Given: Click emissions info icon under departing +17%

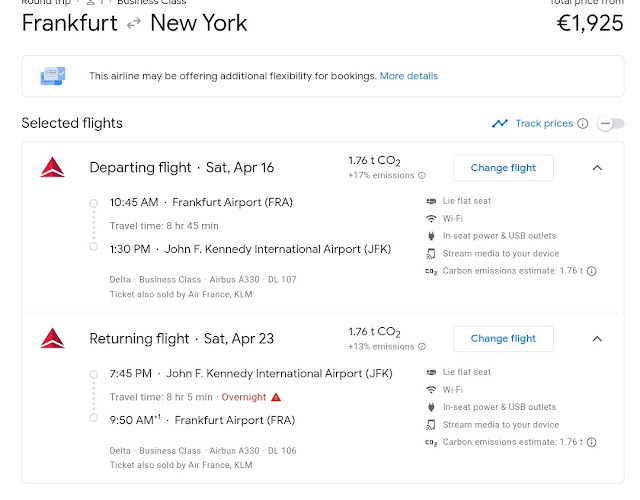Looking at the screenshot, I should pos(420,176).
